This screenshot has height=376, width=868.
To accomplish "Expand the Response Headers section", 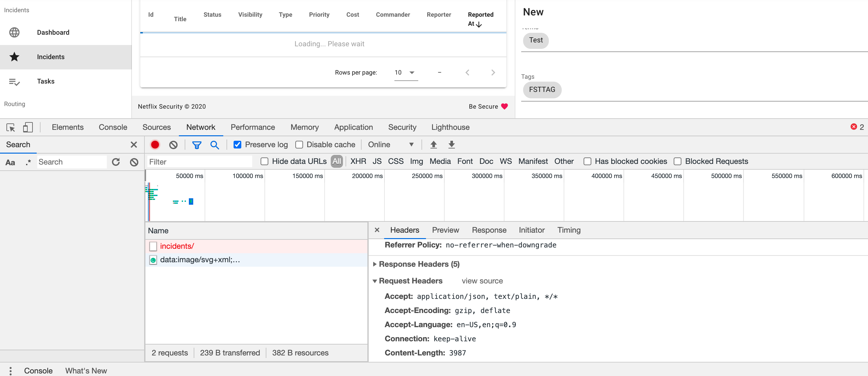I will (375, 264).
